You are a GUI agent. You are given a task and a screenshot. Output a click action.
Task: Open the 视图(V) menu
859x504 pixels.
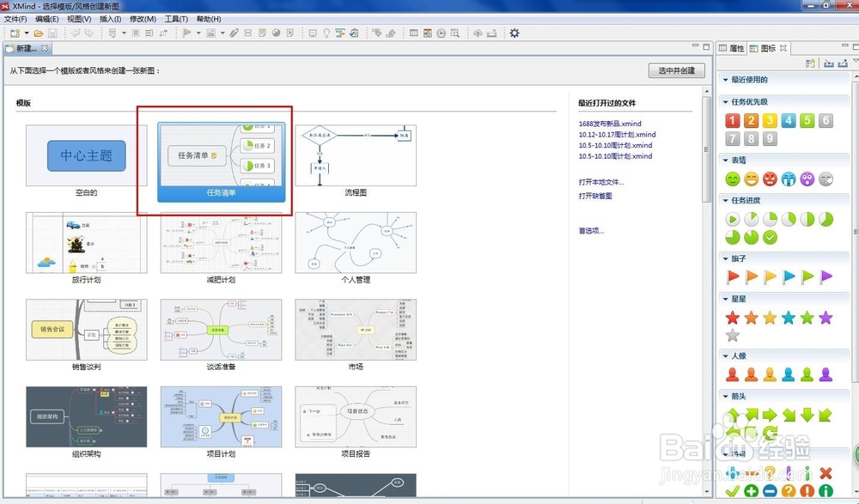[x=79, y=19]
